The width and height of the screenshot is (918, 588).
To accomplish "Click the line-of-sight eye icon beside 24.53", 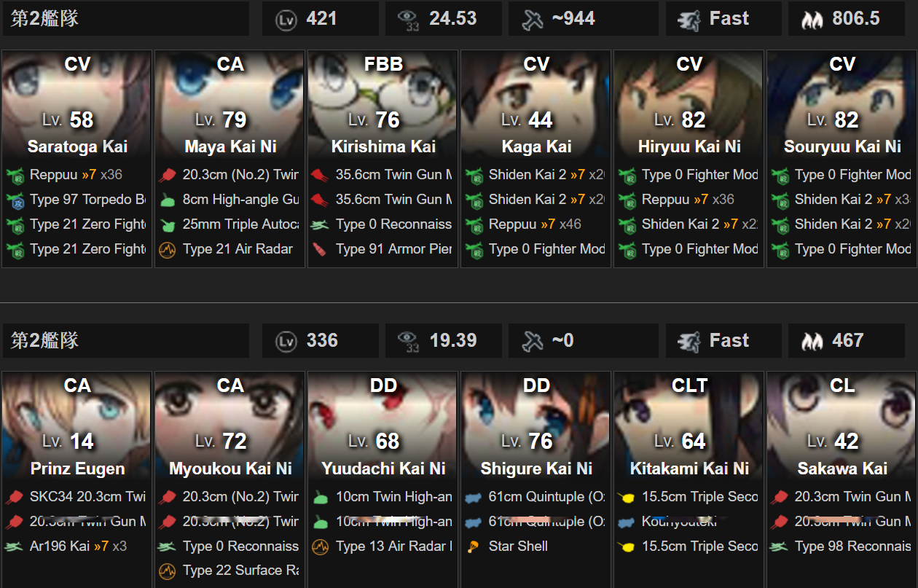I will pos(409,20).
